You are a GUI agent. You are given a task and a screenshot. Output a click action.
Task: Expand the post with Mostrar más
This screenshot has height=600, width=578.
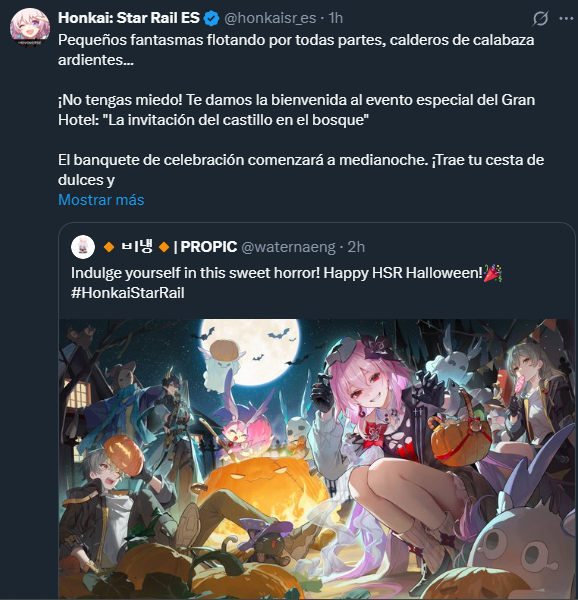(101, 200)
